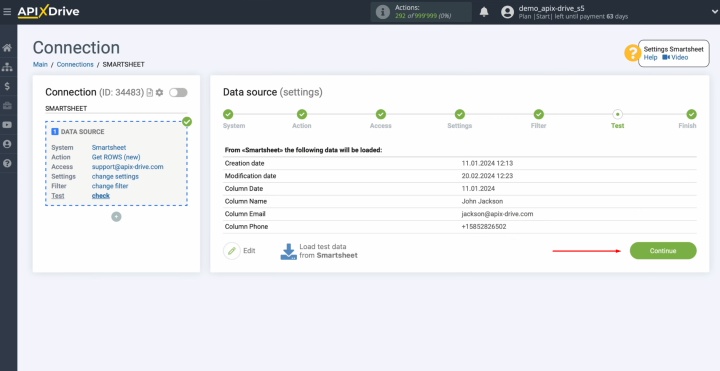Open the briefcase sidebar icon
This screenshot has height=371, width=720.
point(7,106)
